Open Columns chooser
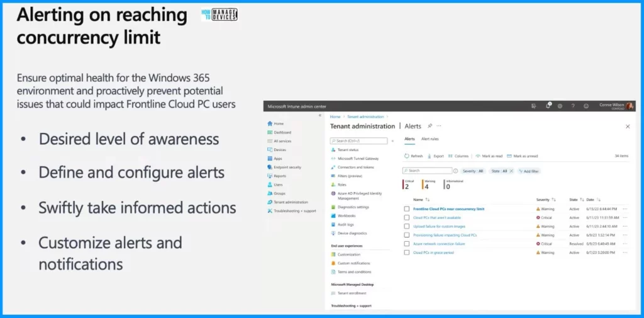644x318 pixels. (x=458, y=156)
